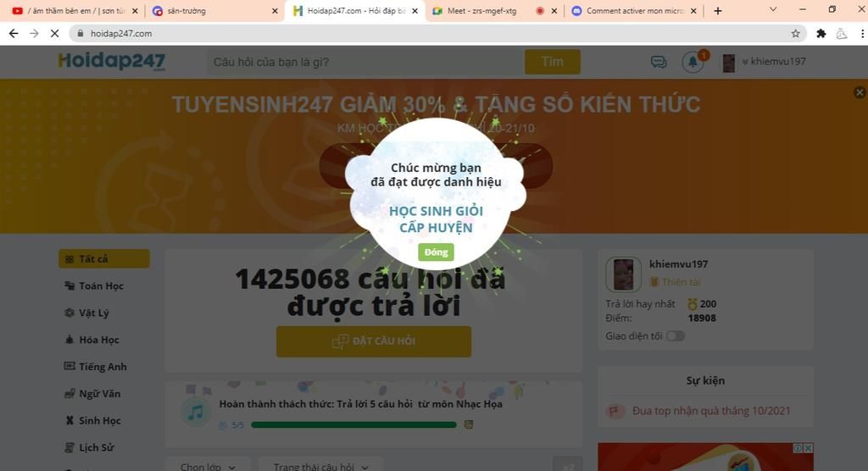Close the bottom-right advertisement
Viewport: 868px width, 471px height.
808,448
